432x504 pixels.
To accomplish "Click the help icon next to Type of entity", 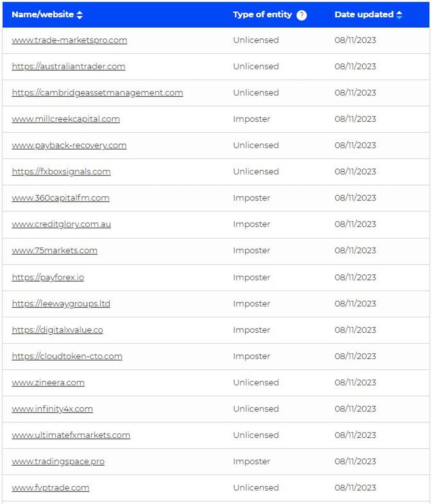I will [x=301, y=15].
